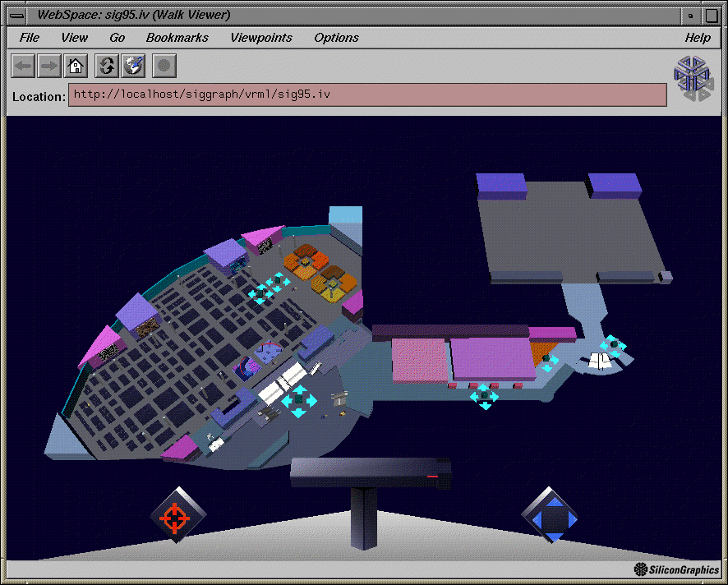Image resolution: width=728 pixels, height=585 pixels.
Task: Click the blue arrow-pad navigation diamond
Action: pos(549,516)
